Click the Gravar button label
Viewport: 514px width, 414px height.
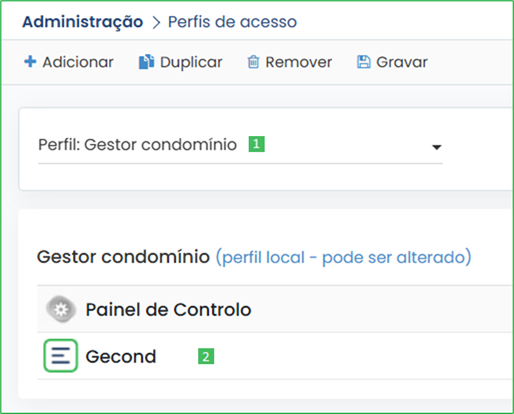click(402, 62)
